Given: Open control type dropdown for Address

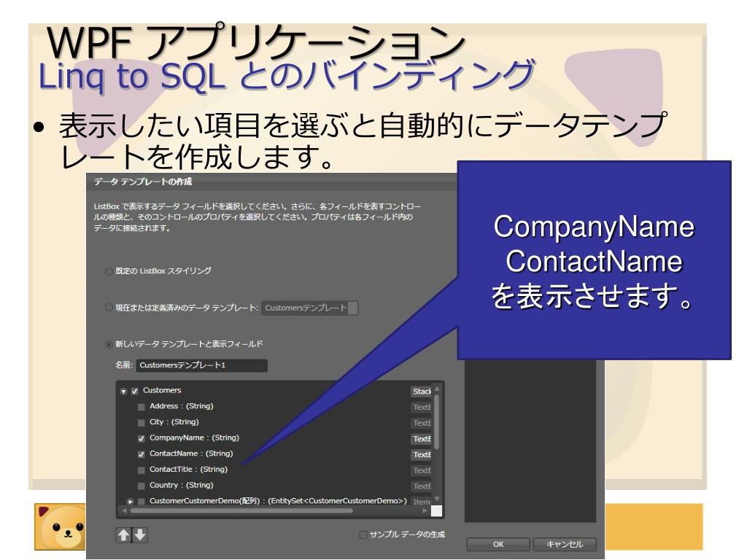Looking at the screenshot, I should pos(421,407).
